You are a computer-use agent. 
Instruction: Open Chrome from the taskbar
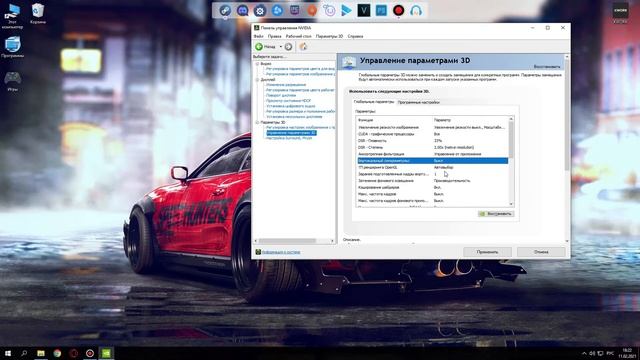click(57, 353)
